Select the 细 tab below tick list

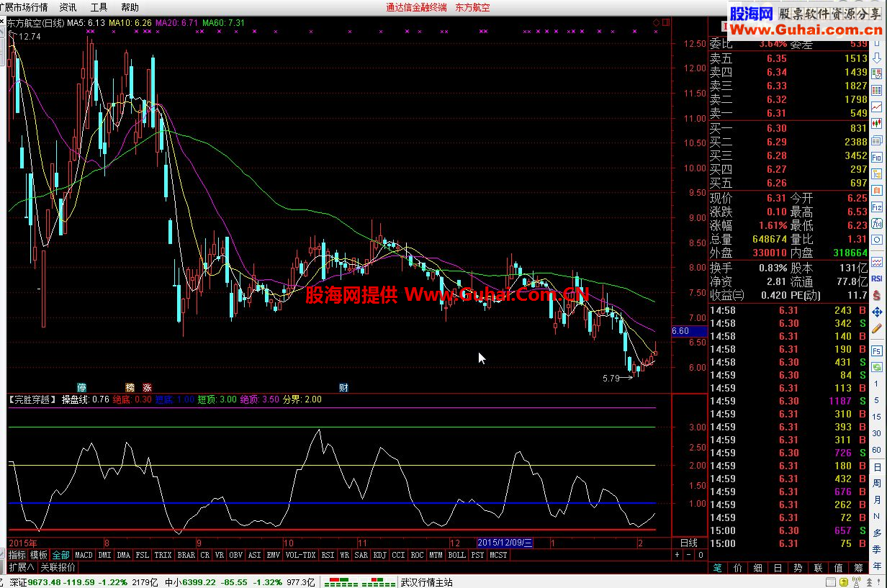757,568
